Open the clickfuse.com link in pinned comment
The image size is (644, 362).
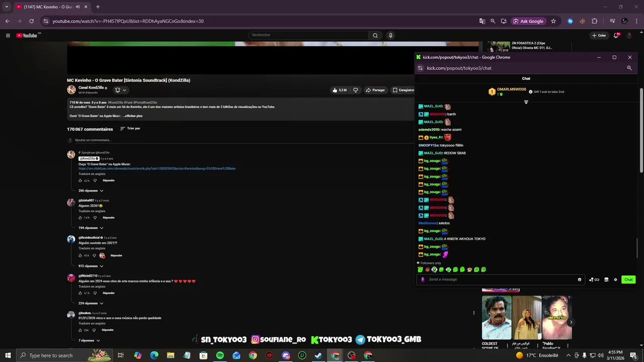(157, 168)
